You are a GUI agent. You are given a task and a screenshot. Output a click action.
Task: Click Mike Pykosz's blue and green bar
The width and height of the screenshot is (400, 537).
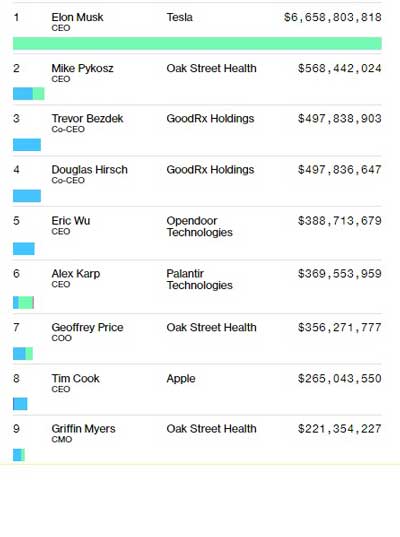(x=29, y=94)
